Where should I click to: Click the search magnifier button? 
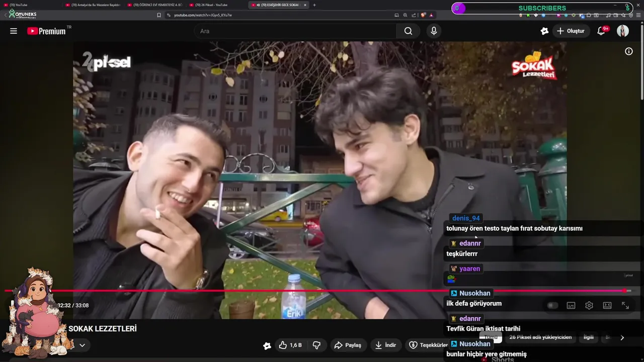point(408,31)
